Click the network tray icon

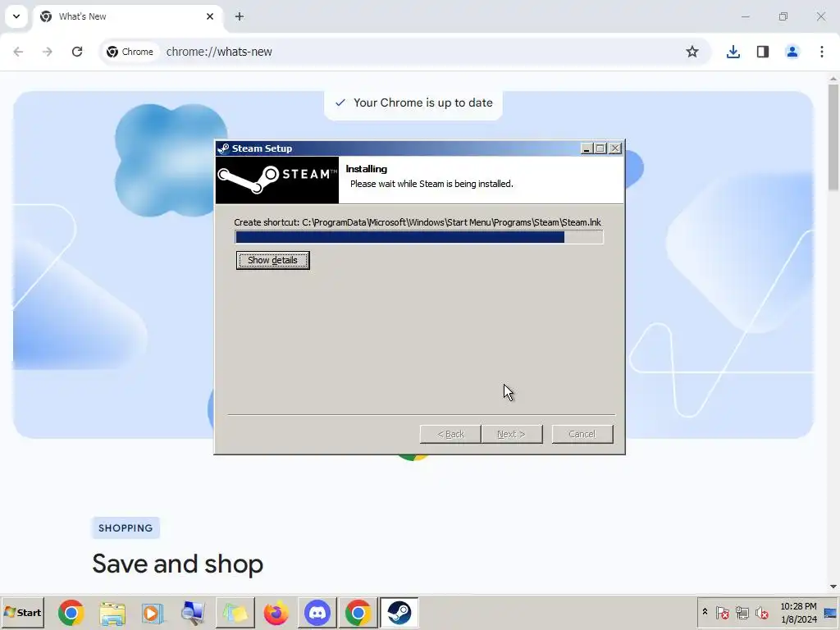coord(742,612)
